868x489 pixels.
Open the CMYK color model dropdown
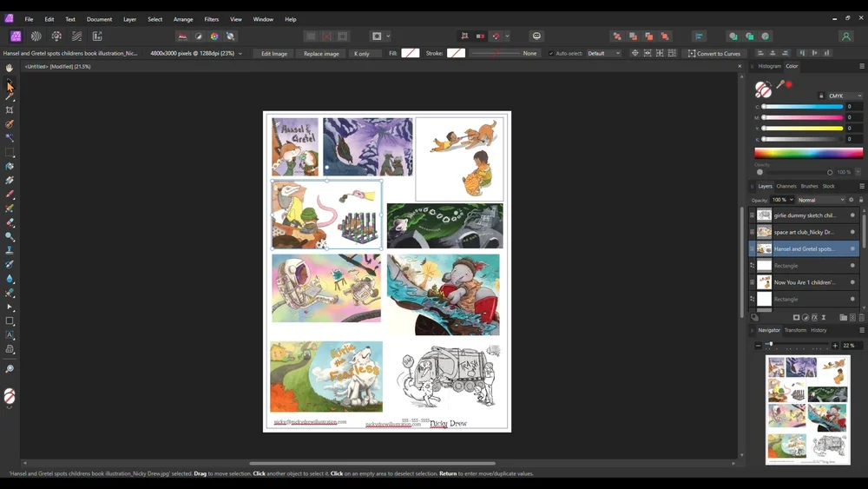pyautogui.click(x=845, y=96)
